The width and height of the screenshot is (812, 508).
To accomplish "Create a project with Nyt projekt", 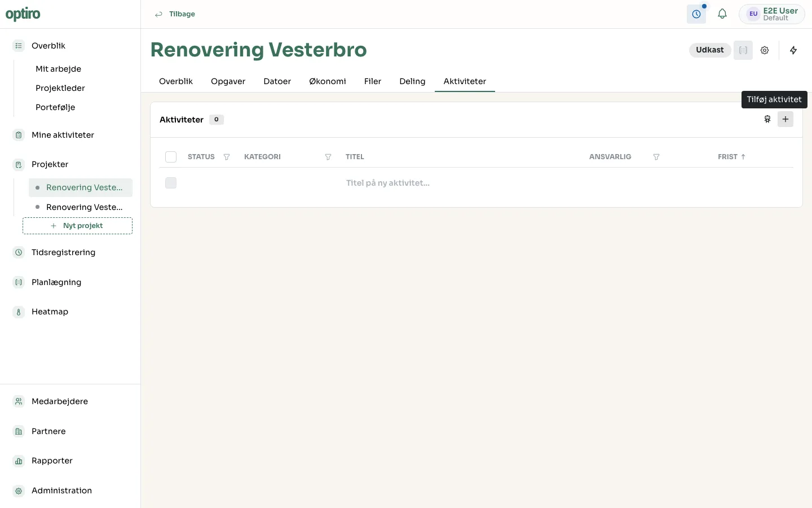I will (77, 226).
